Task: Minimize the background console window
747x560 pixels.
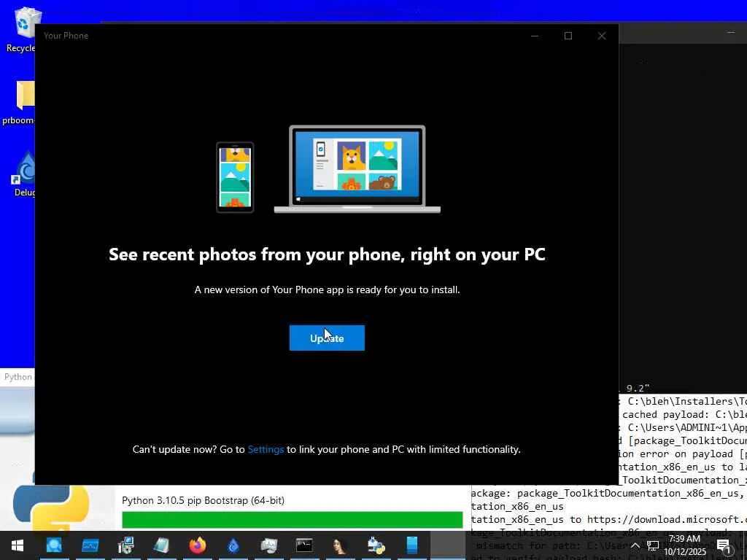Action: click(731, 32)
